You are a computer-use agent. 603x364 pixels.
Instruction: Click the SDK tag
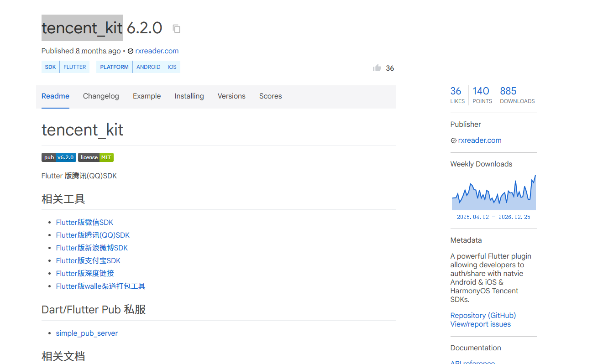click(x=50, y=67)
